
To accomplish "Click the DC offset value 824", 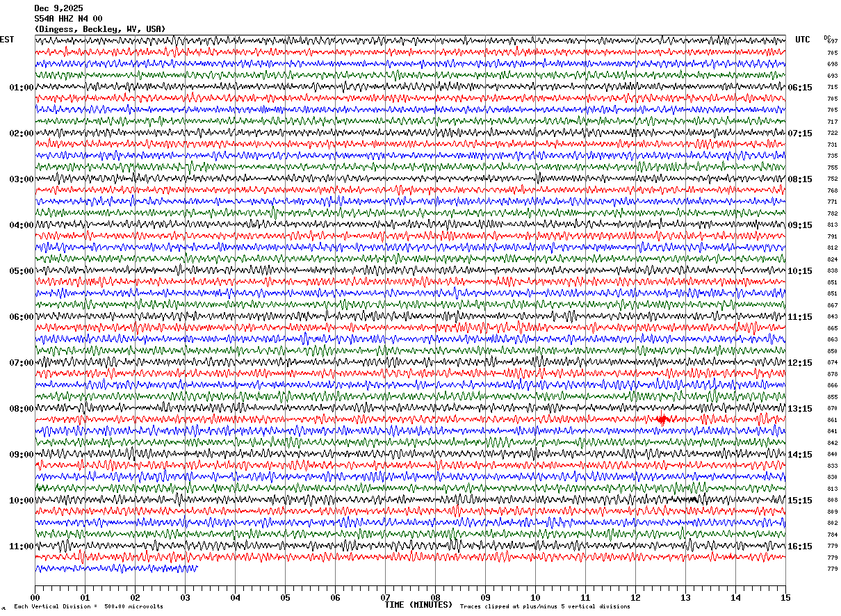I will point(833,259).
